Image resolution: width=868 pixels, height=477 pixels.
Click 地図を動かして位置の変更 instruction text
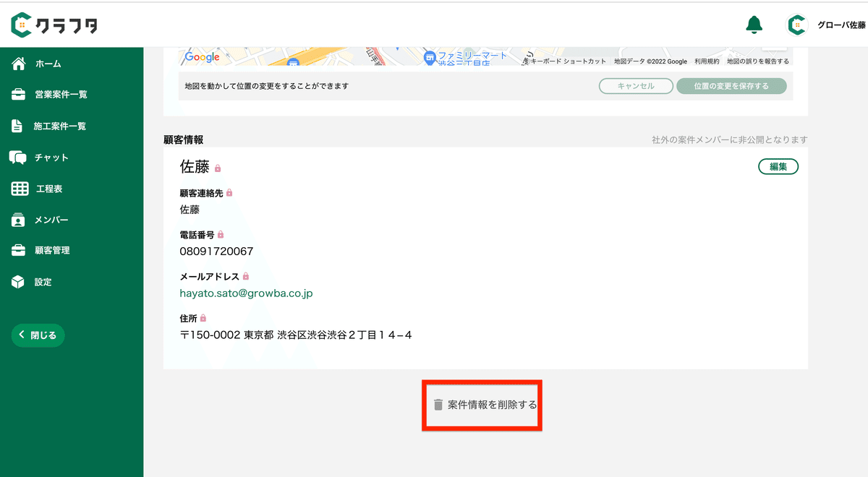click(267, 86)
